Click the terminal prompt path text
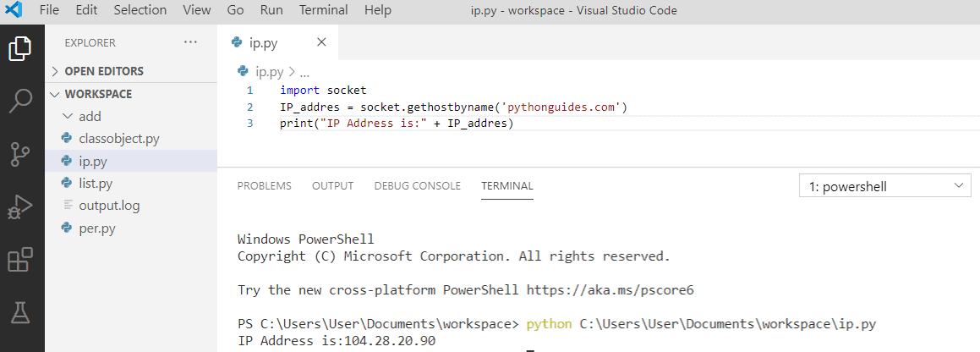This screenshot has width=980, height=352. 378,324
